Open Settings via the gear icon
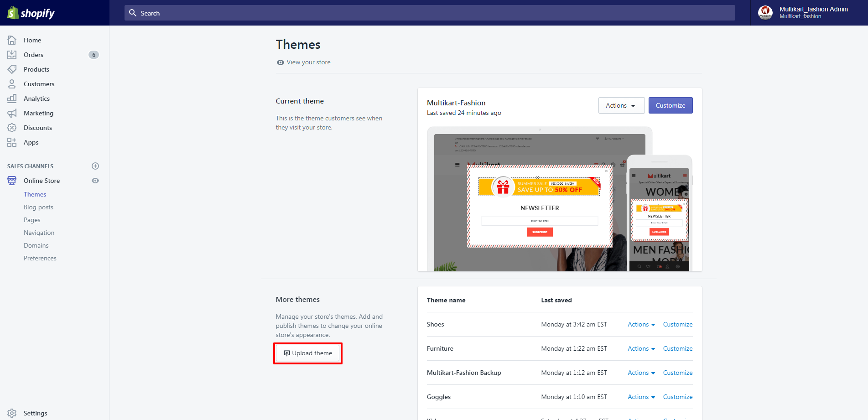This screenshot has height=420, width=868. click(x=12, y=413)
